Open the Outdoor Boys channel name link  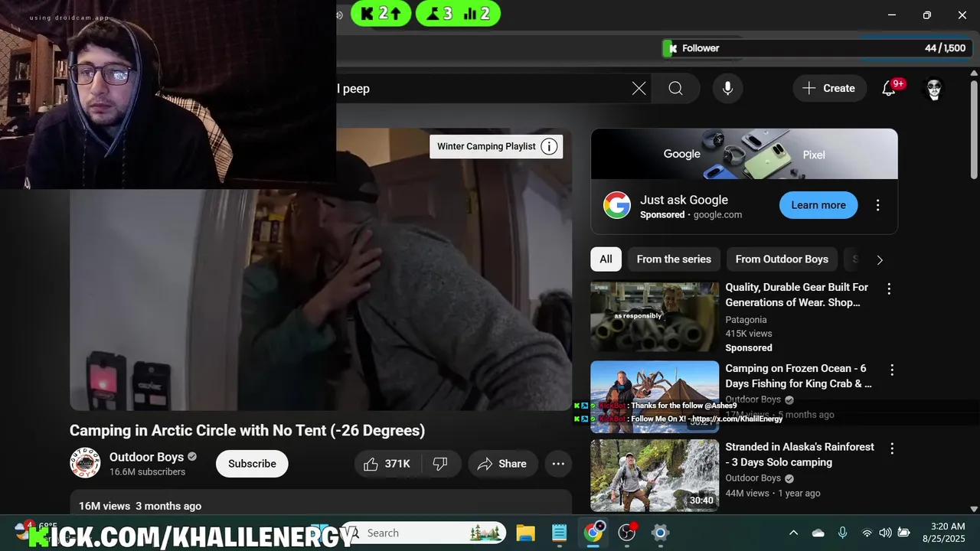coord(146,457)
